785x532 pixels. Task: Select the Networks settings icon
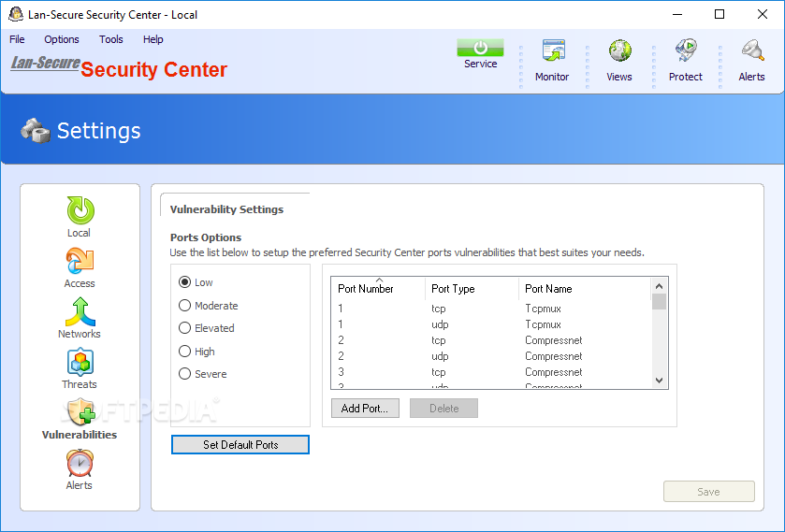[x=80, y=311]
